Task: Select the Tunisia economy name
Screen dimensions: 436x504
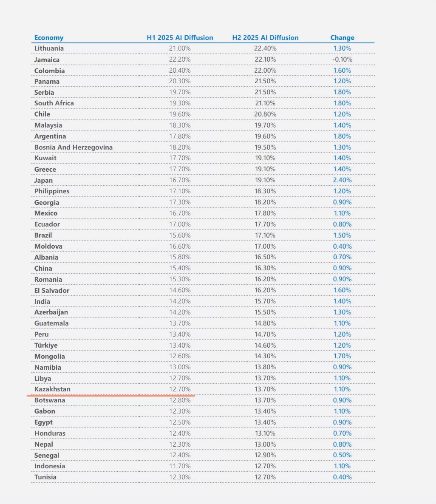Action: pos(45,477)
